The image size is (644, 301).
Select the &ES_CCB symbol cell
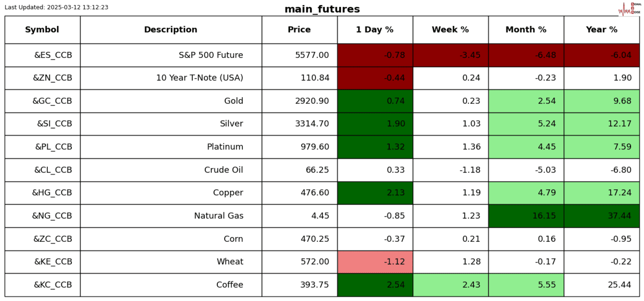53,55
